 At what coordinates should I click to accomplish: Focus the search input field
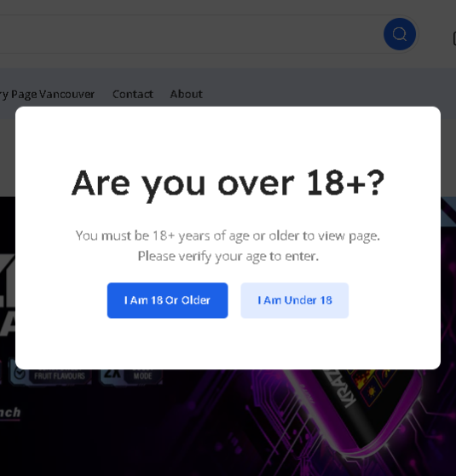click(x=188, y=34)
